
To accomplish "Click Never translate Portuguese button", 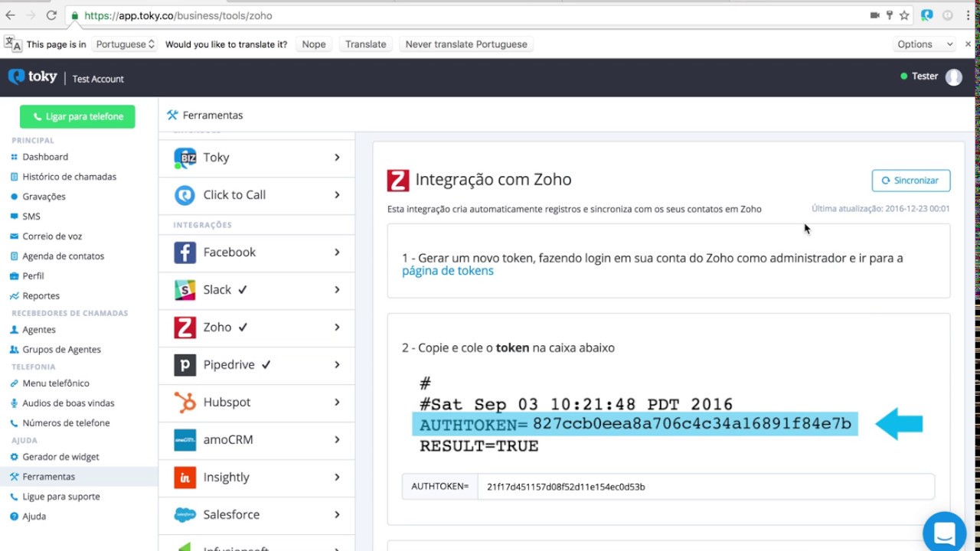I will [x=466, y=44].
